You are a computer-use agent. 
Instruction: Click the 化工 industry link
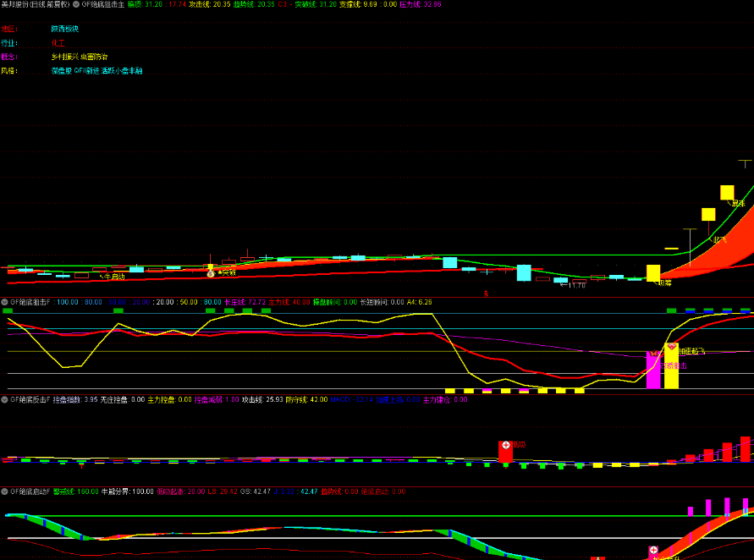pos(58,42)
